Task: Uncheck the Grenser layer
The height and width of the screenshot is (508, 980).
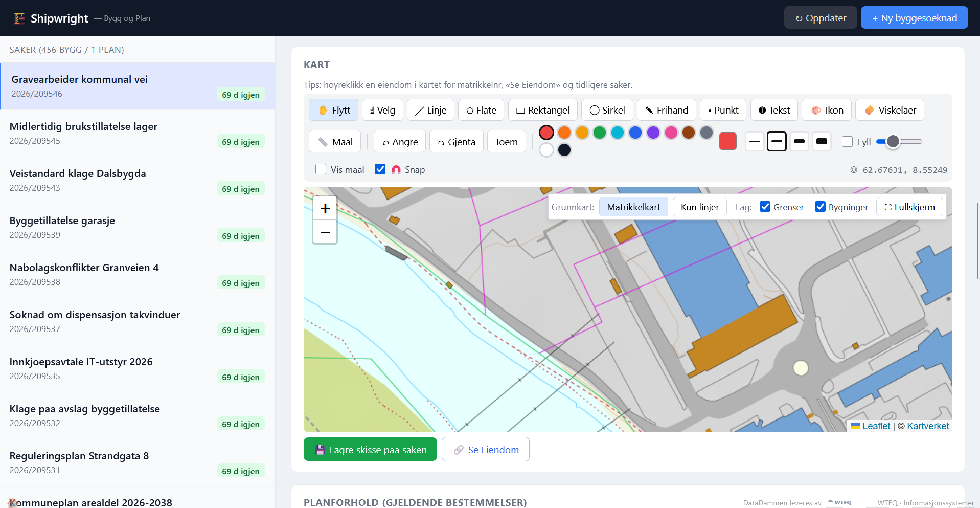Action: [765, 207]
